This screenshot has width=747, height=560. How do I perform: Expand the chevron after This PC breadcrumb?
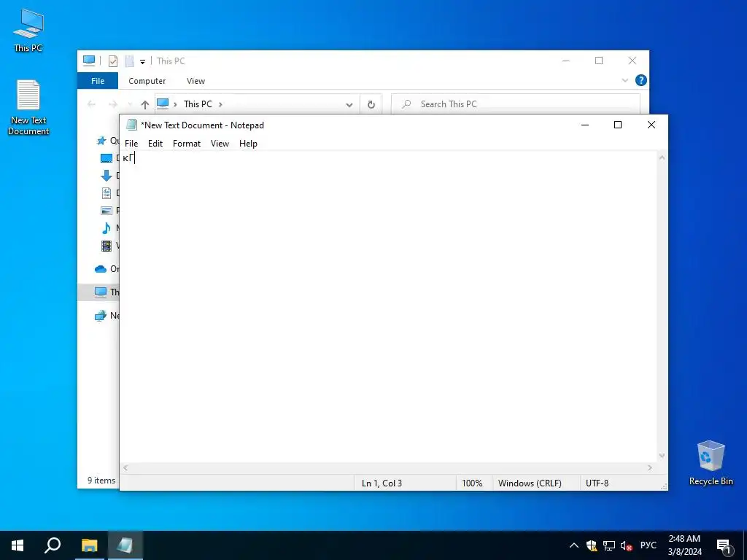pos(220,104)
